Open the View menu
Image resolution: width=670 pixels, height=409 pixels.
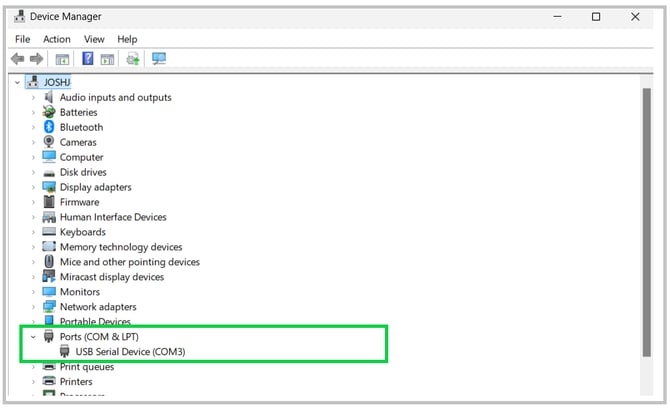(x=94, y=39)
